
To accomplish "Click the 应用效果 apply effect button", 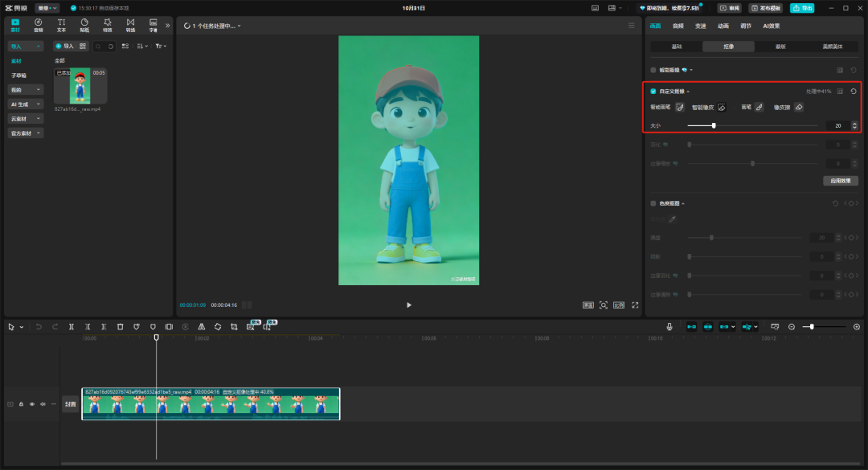I will tap(841, 181).
